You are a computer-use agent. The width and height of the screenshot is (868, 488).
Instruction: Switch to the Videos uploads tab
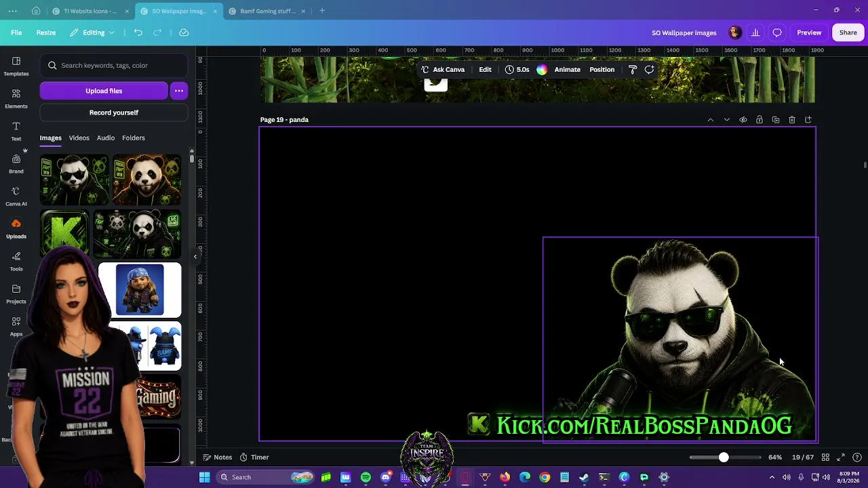coord(79,138)
